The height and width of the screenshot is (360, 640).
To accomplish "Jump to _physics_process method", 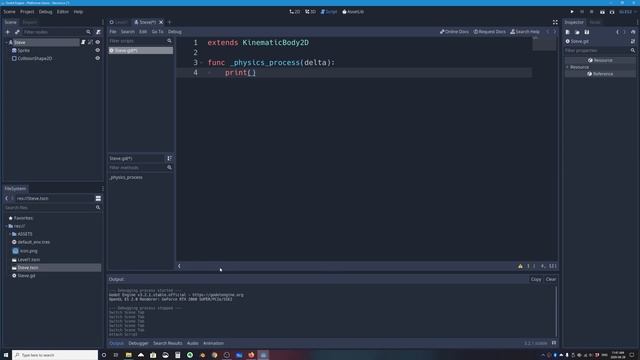I will pos(126,178).
